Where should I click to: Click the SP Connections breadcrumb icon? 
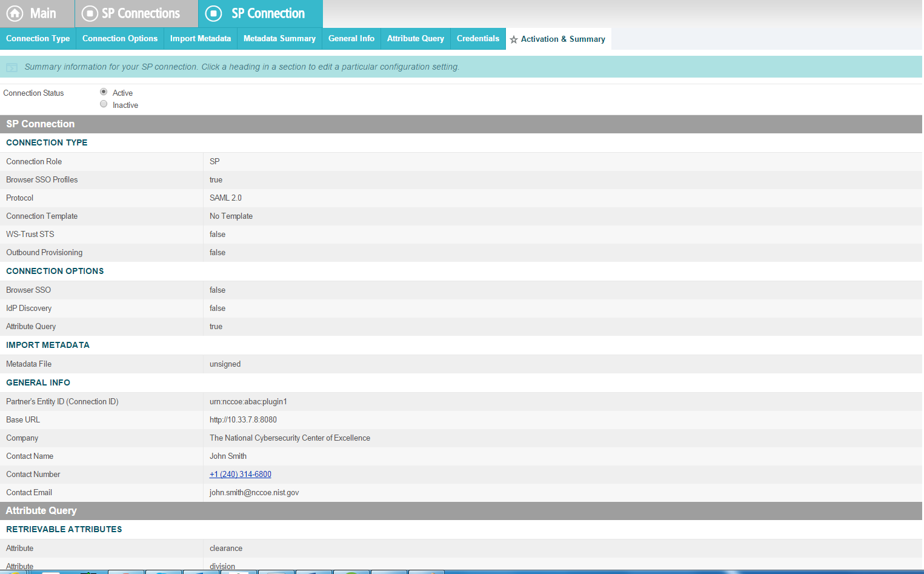(90, 13)
